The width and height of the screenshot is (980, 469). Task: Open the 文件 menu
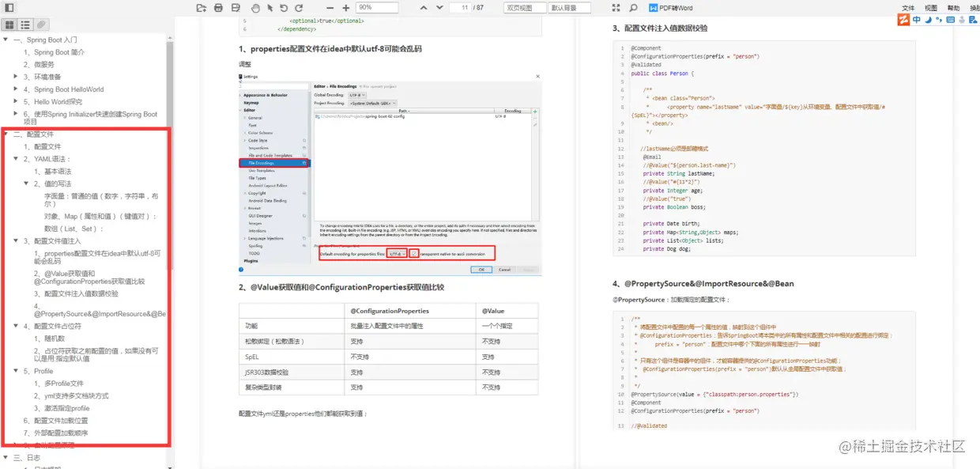click(x=909, y=8)
